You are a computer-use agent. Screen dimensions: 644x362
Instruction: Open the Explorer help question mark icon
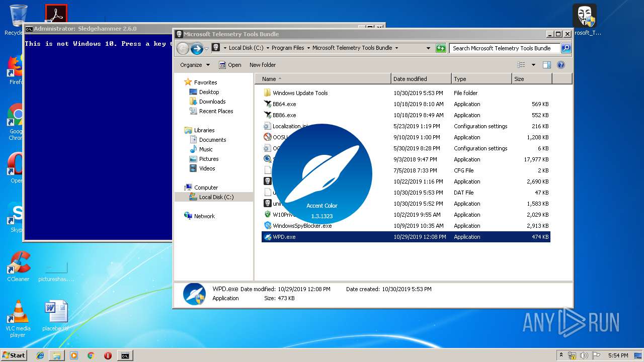click(561, 65)
